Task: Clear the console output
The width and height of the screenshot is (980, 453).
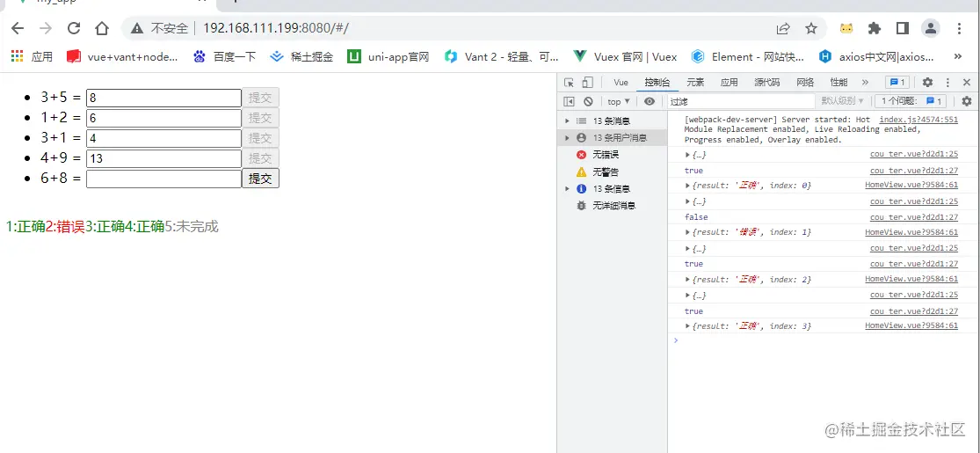Action: coord(588,101)
